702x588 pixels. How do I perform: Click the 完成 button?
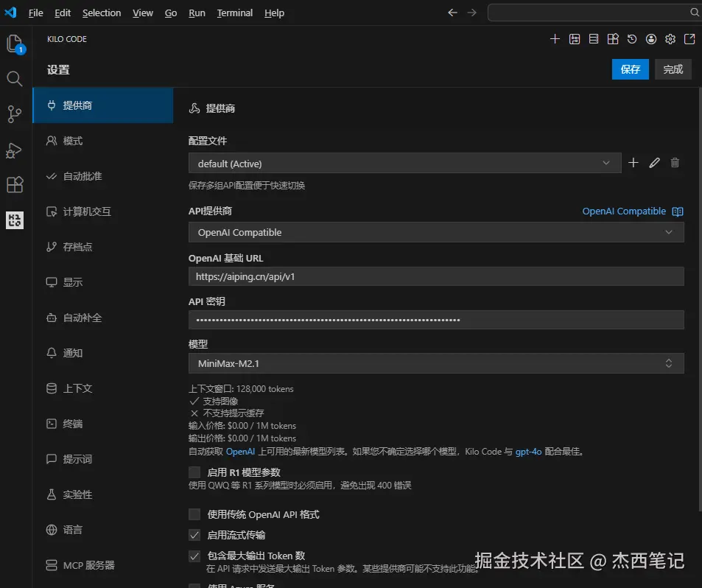(x=673, y=69)
